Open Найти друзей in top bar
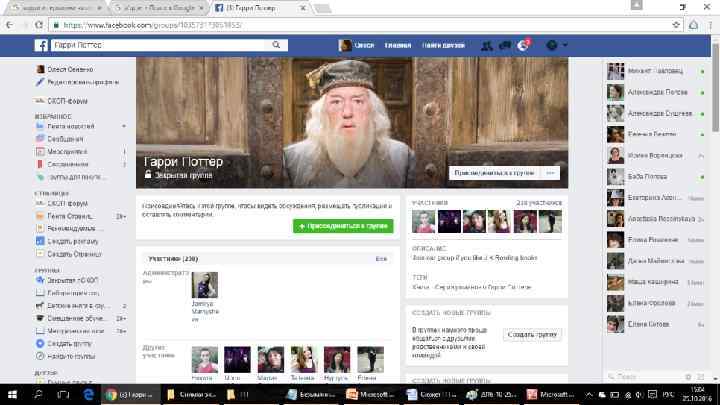The height and width of the screenshot is (405, 720). [443, 45]
